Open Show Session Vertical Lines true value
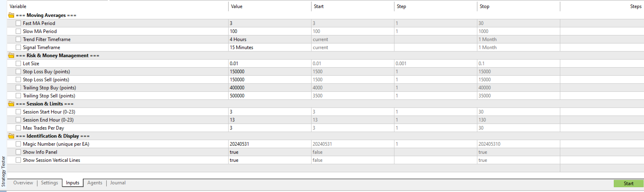 point(270,160)
